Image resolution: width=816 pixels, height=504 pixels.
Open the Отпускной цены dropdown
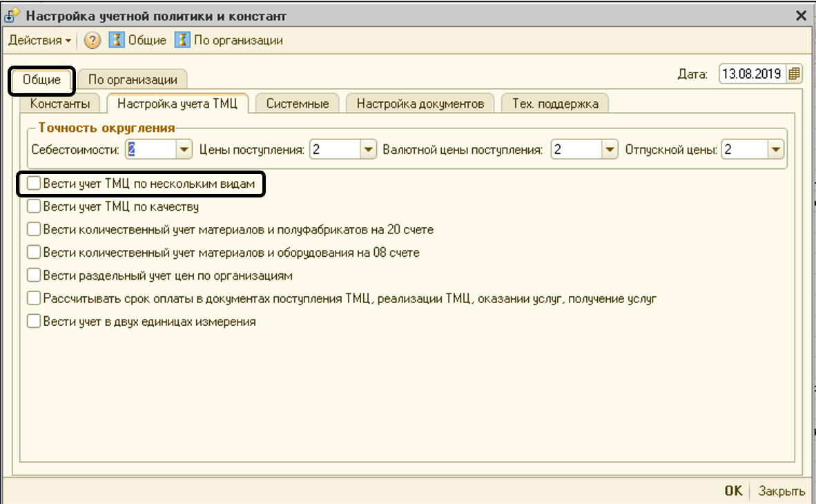click(x=776, y=149)
